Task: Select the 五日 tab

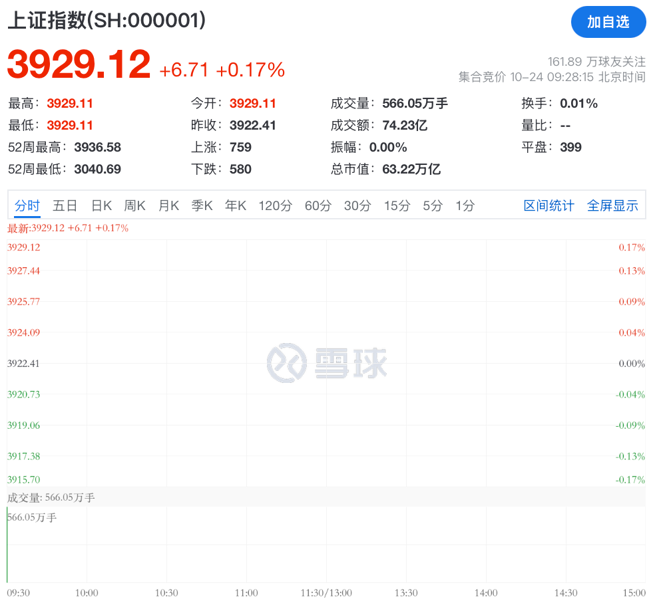Action: click(x=65, y=206)
